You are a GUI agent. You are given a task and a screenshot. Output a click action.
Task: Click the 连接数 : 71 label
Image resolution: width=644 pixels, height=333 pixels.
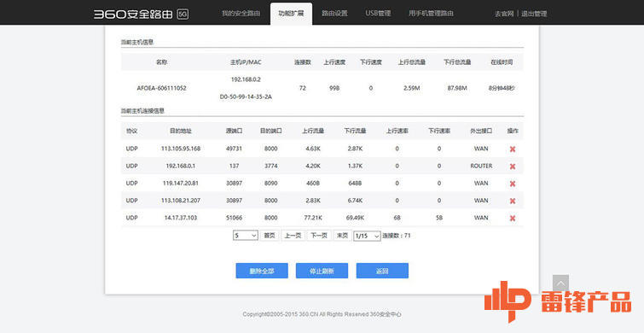pyautogui.click(x=397, y=236)
